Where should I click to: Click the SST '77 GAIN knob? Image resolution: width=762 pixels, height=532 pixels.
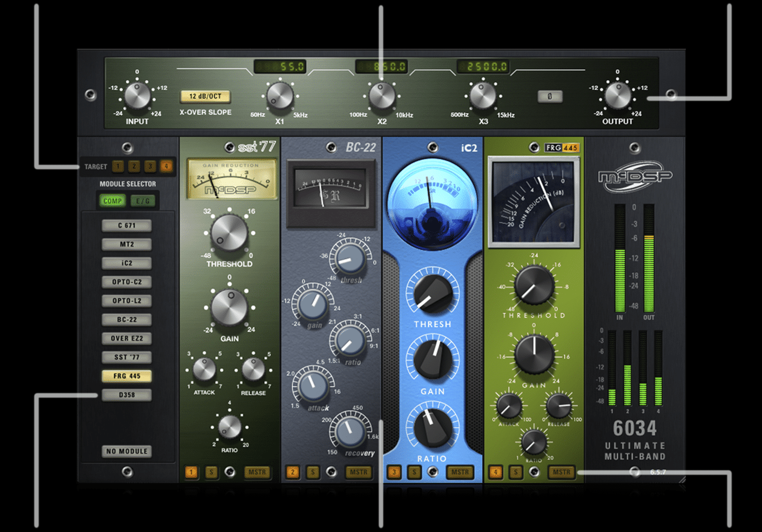point(229,307)
